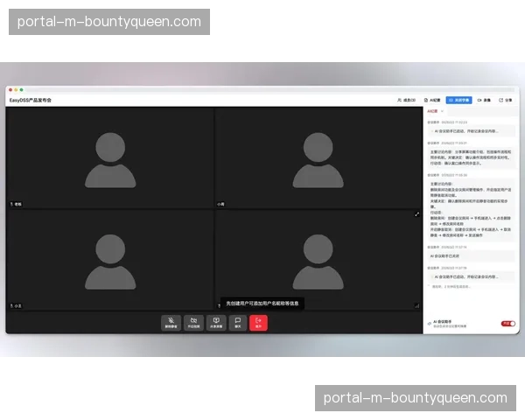Screen dimensions: 525x420
Task: Select the bottom-left participant video tile
Action: 110,260
